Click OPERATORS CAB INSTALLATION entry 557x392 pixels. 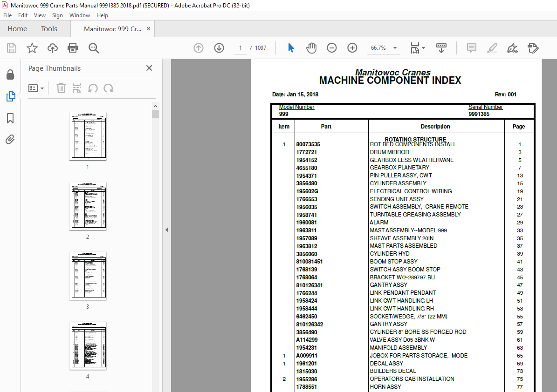[x=412, y=379]
